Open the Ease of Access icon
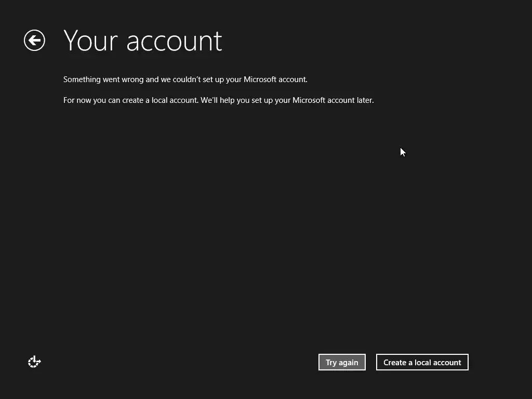 click(x=34, y=362)
